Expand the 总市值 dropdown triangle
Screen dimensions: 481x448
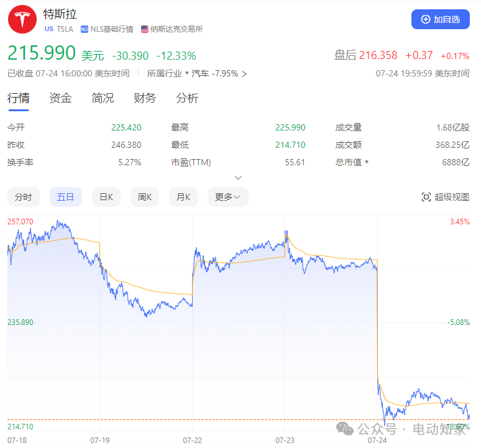[367, 162]
